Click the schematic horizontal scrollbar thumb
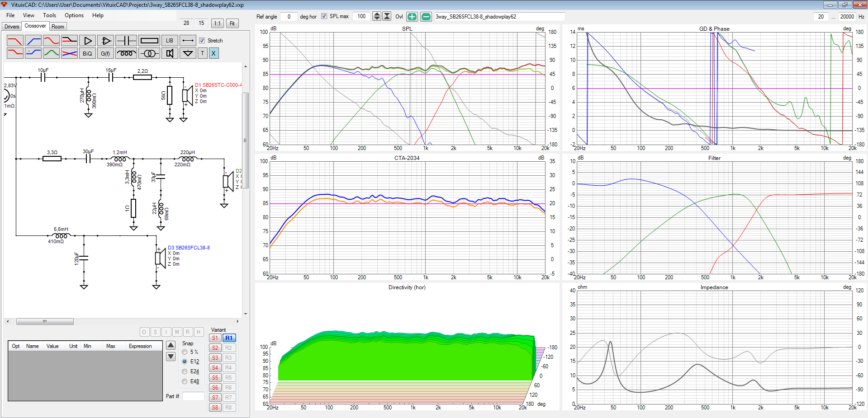The image size is (868, 418). click(x=45, y=322)
